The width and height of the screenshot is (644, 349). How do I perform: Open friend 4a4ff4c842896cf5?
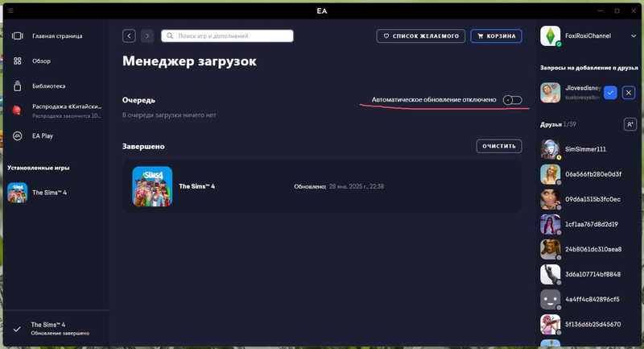pos(592,299)
